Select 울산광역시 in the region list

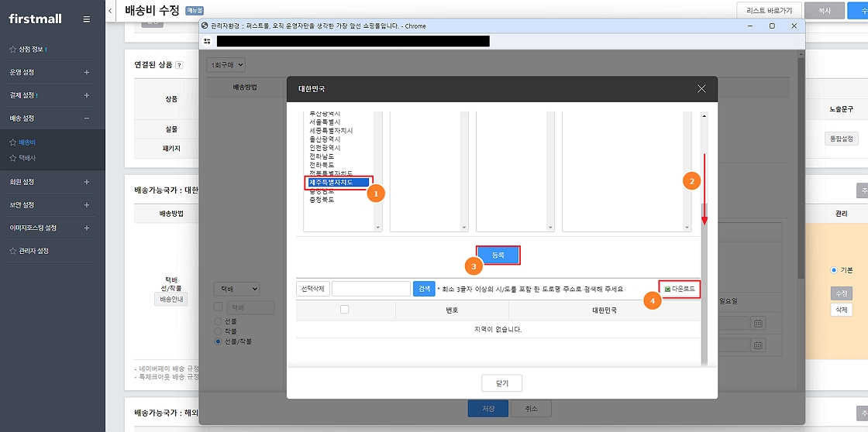click(x=325, y=139)
